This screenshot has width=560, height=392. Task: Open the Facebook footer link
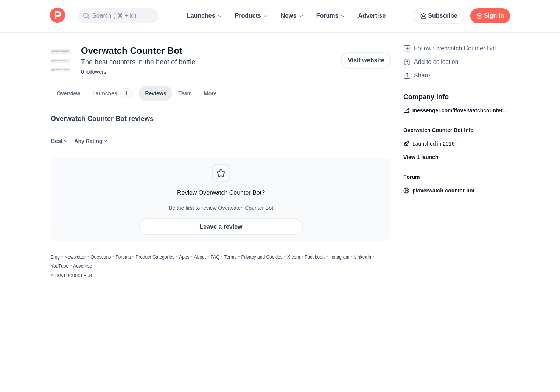point(314,257)
